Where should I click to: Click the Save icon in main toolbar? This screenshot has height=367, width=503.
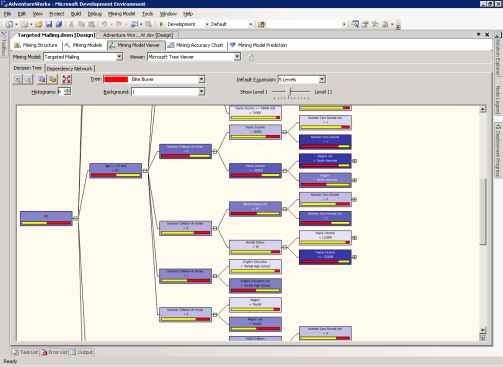[49, 24]
